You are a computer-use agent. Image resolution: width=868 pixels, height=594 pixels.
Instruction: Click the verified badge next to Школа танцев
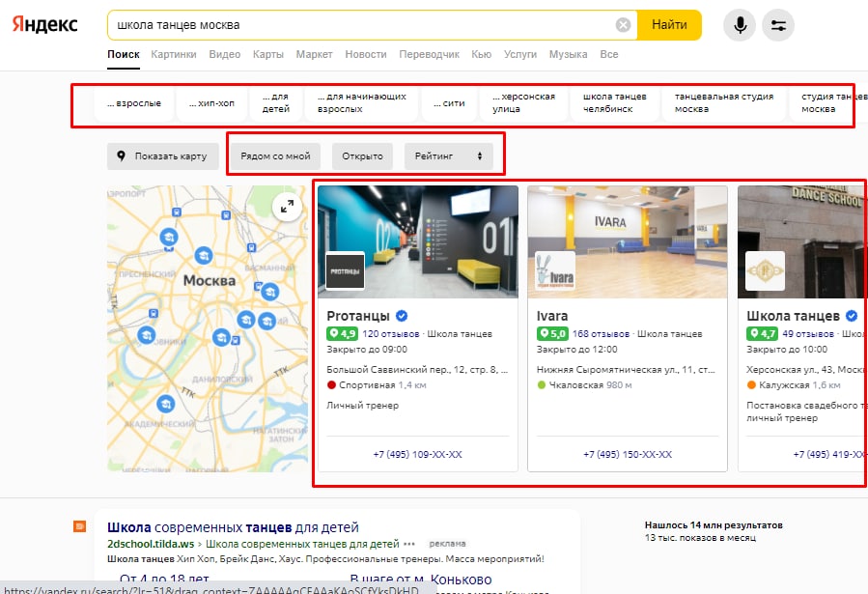pyautogui.click(x=852, y=316)
